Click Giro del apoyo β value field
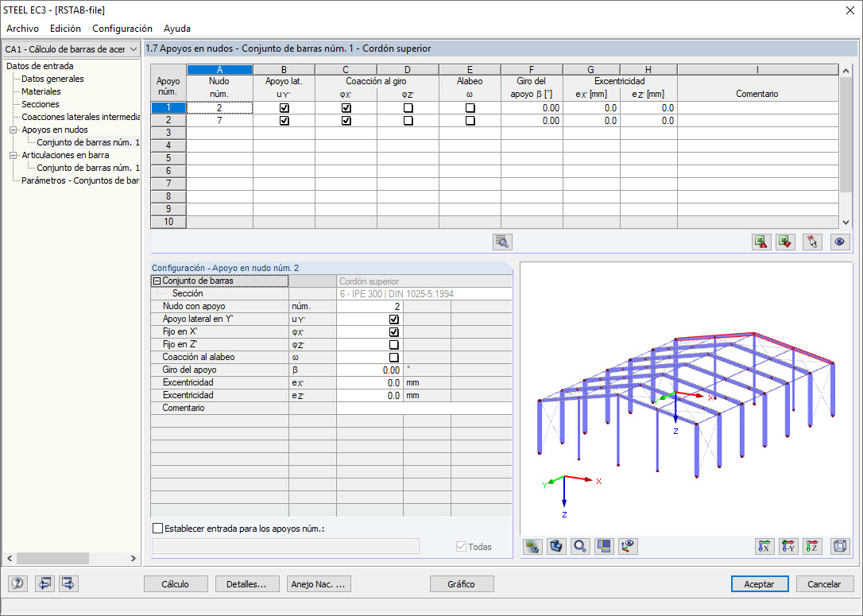The image size is (863, 616). (370, 370)
